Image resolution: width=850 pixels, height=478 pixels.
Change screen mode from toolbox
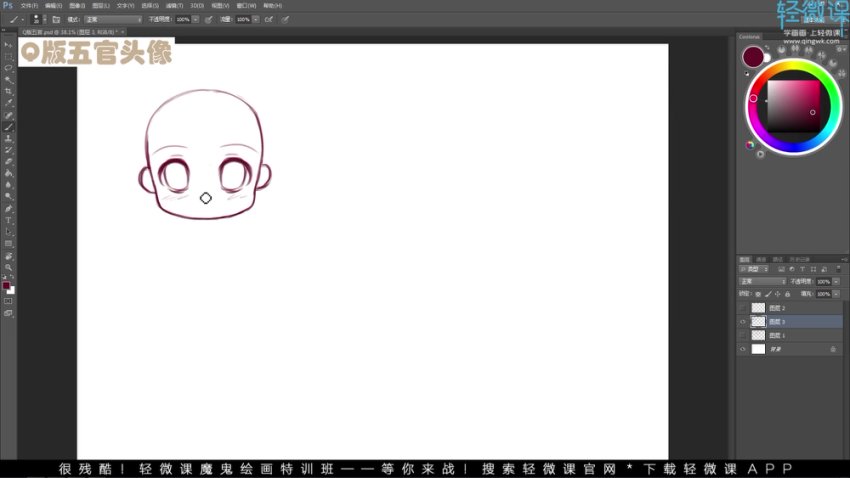pyautogui.click(x=8, y=313)
